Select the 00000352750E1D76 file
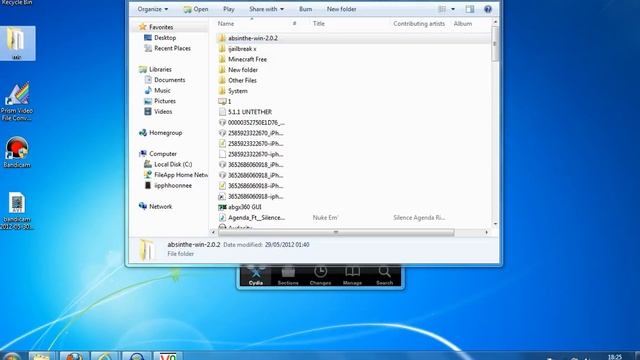The image size is (640, 360). pyautogui.click(x=256, y=122)
